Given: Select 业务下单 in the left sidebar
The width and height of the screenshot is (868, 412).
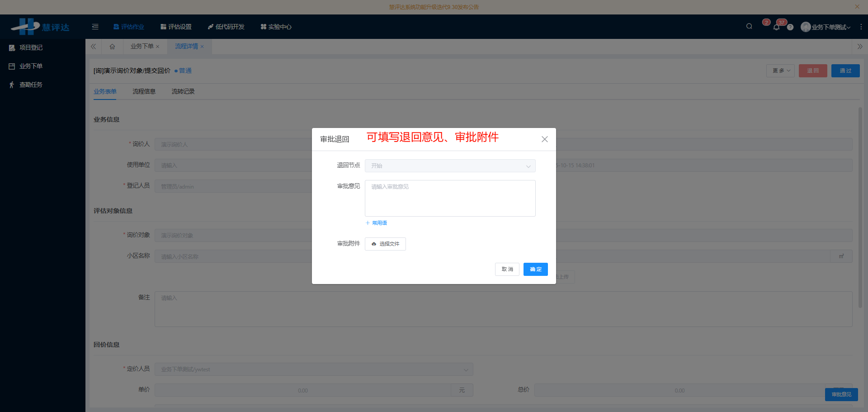Looking at the screenshot, I should [x=31, y=66].
